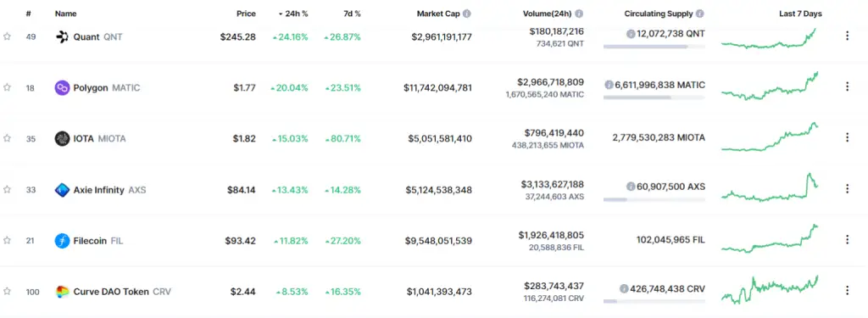Click the Axie Infinity logo icon
The height and width of the screenshot is (318, 868).
[62, 190]
